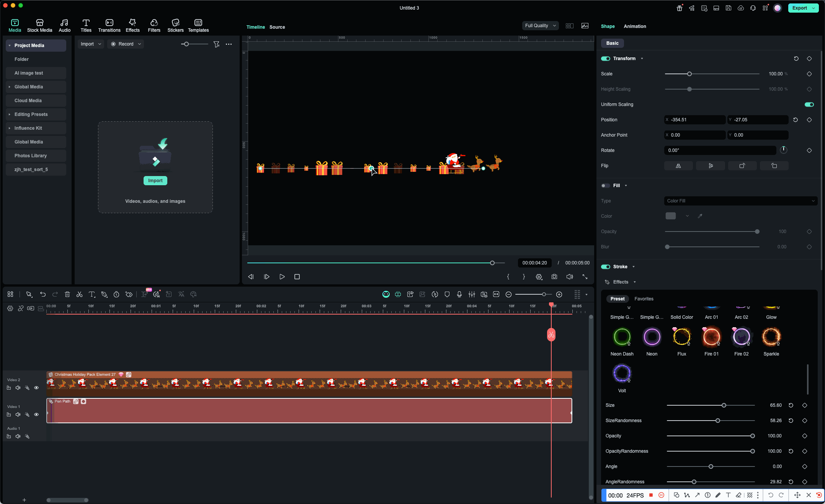Enable the Fill toggle in the Shape panel
Screen dimensions: 825x504
coord(605,186)
